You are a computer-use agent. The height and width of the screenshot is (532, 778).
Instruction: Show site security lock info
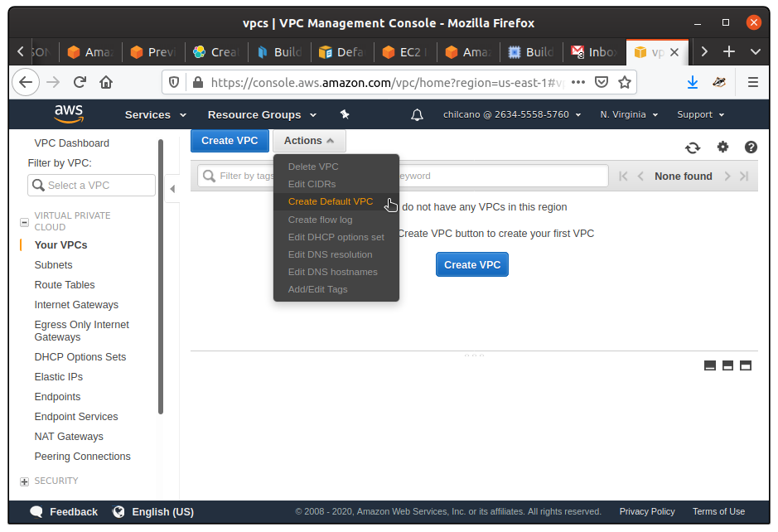[198, 82]
